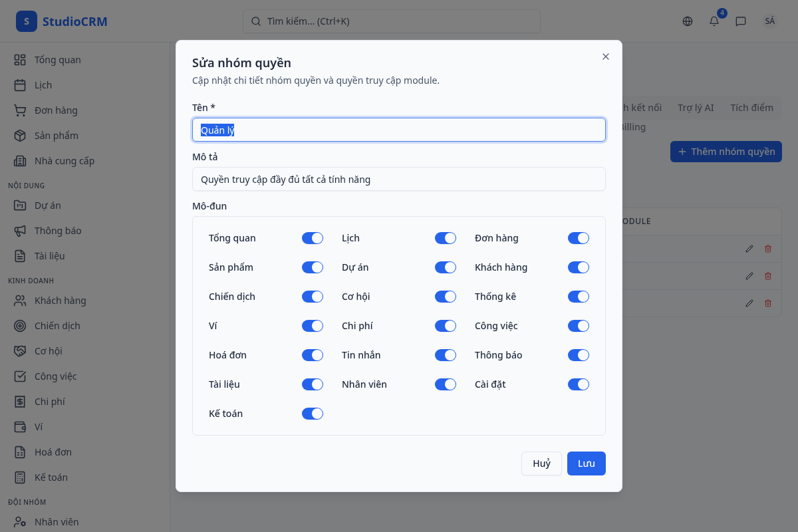Toggle the Cài đặt module switch
This screenshot has width=798, height=532.
point(579,384)
